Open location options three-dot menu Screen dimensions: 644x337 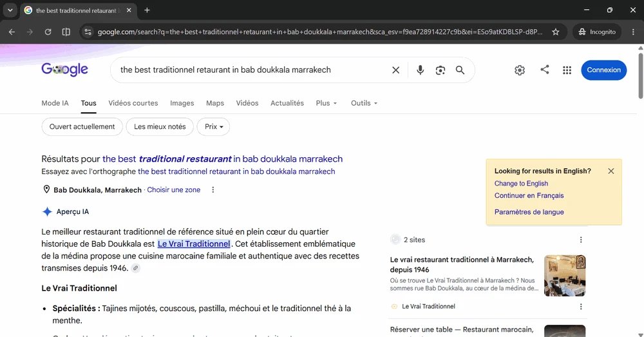click(213, 190)
